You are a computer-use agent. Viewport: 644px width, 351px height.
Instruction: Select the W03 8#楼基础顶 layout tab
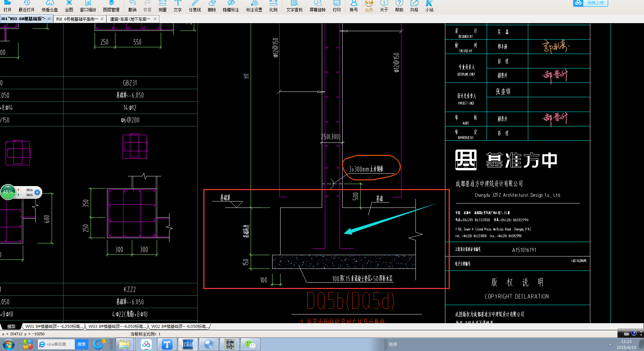(117, 326)
